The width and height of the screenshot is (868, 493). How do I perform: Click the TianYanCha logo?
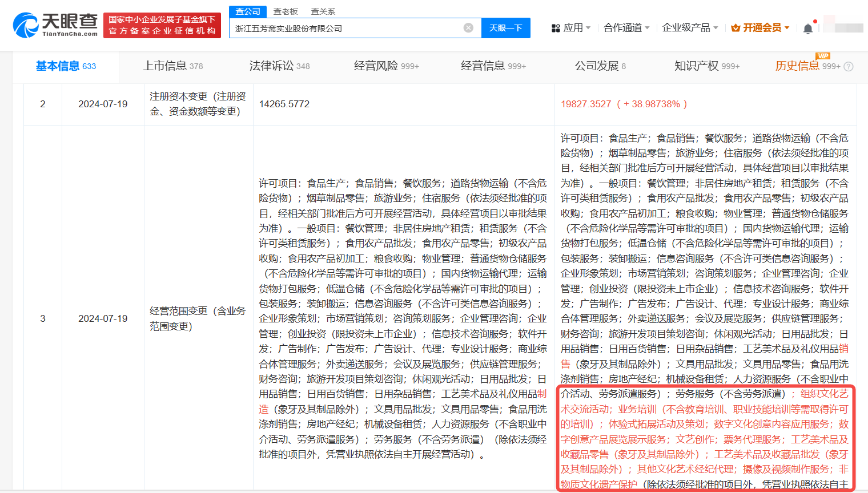click(55, 25)
